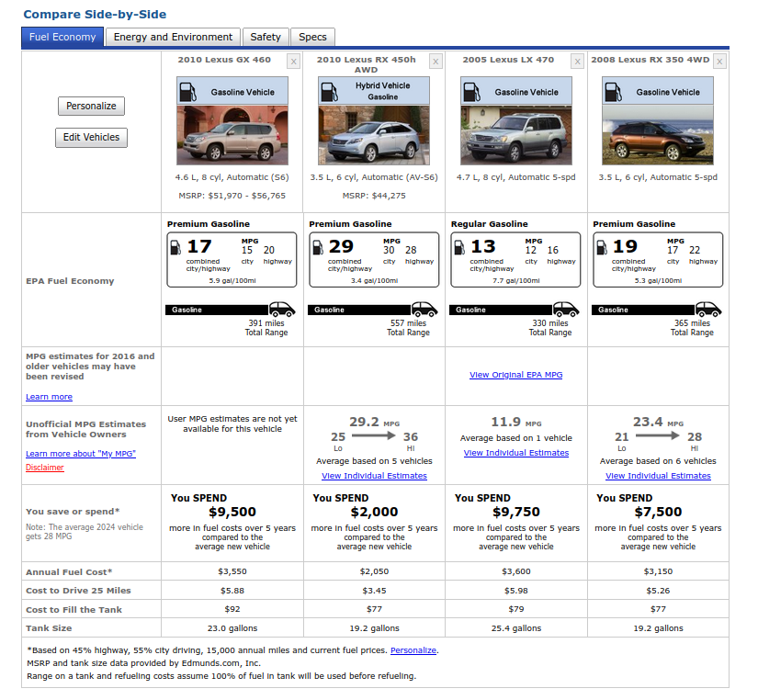
Task: Click the $3.45 cost to drive cell
Action: [374, 591]
